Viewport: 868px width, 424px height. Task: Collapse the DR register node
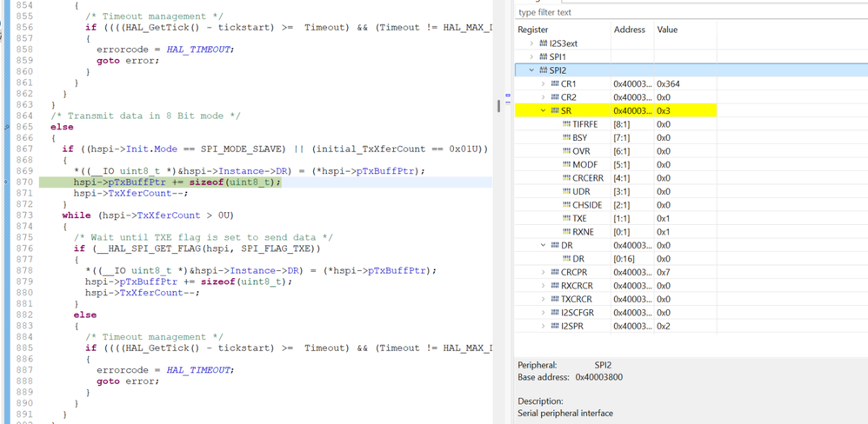tap(544, 245)
